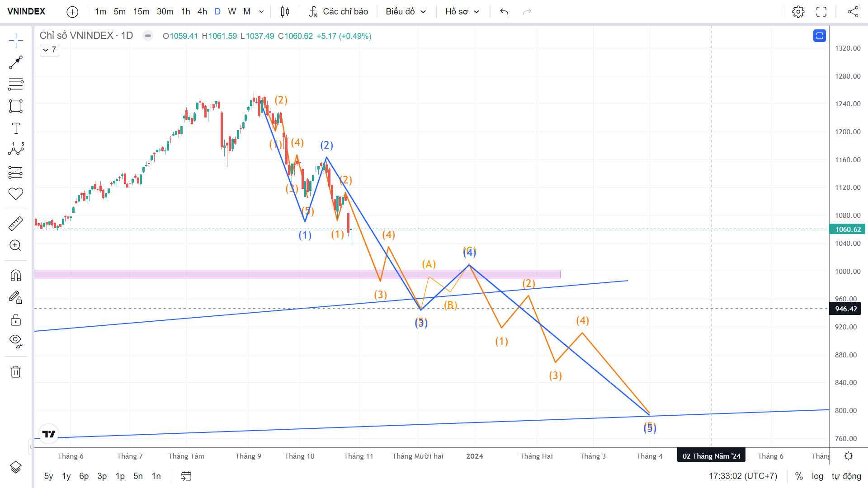Set date range to 5y
868x488 pixels.
(x=48, y=476)
